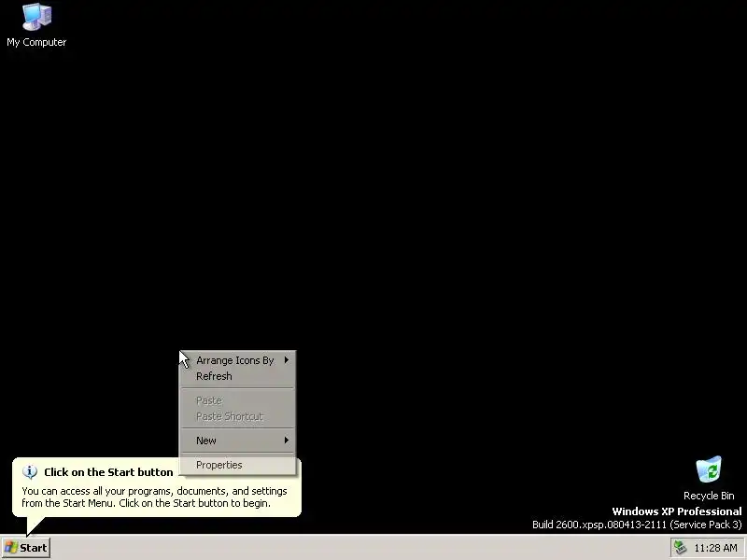747x560 pixels.
Task: Open the New submenu
Action: pyautogui.click(x=238, y=441)
